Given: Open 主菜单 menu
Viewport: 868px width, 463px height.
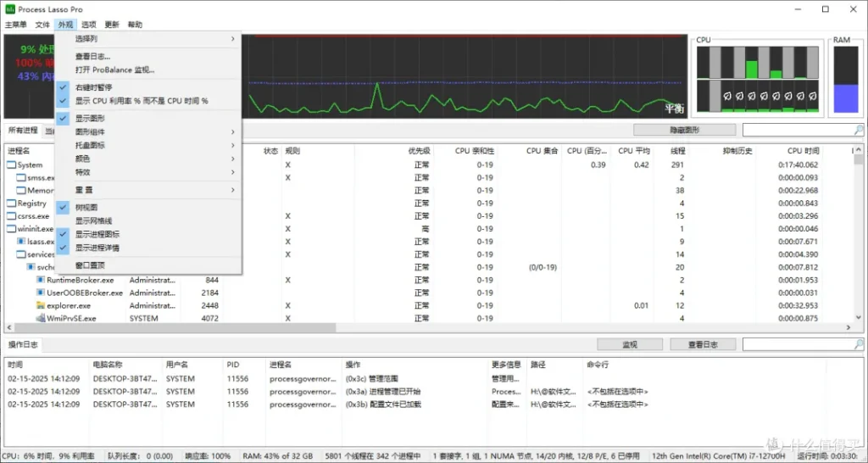Looking at the screenshot, I should tap(15, 25).
